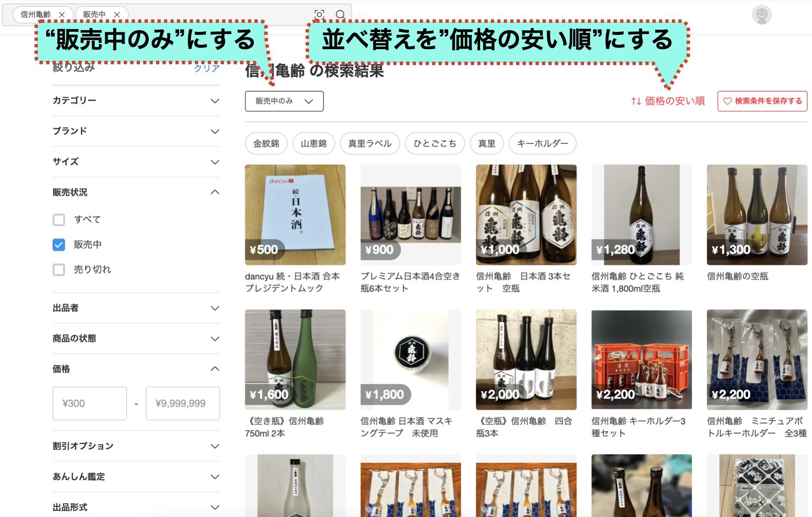This screenshot has width=812, height=517.
Task: Select the 金紋錦 keyword chip
Action: tap(266, 143)
